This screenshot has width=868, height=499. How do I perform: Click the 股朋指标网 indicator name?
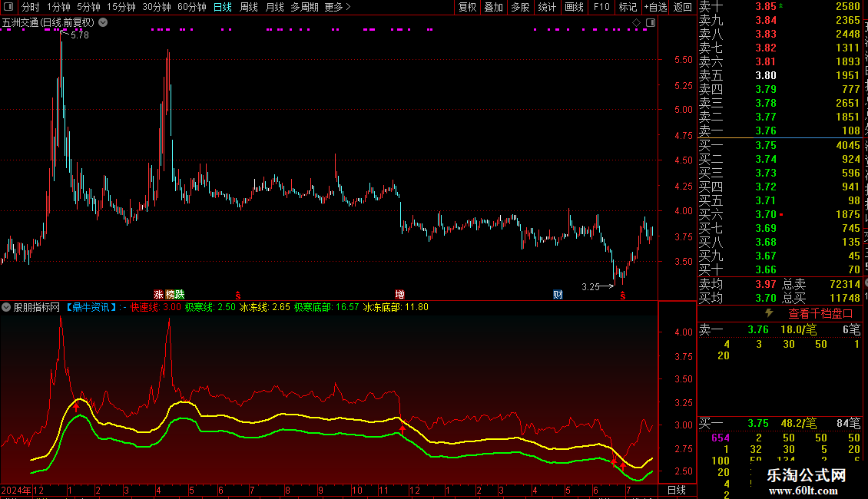click(37, 307)
